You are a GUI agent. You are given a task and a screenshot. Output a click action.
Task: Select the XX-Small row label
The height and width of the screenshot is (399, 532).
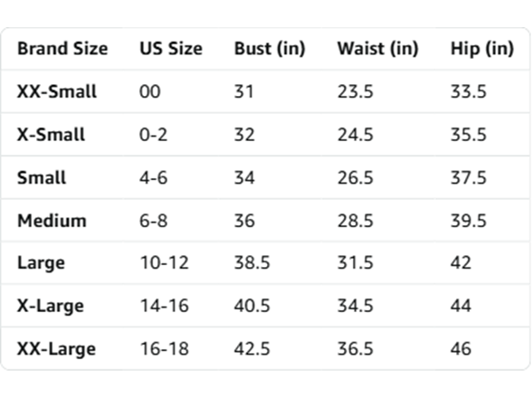coord(57,91)
